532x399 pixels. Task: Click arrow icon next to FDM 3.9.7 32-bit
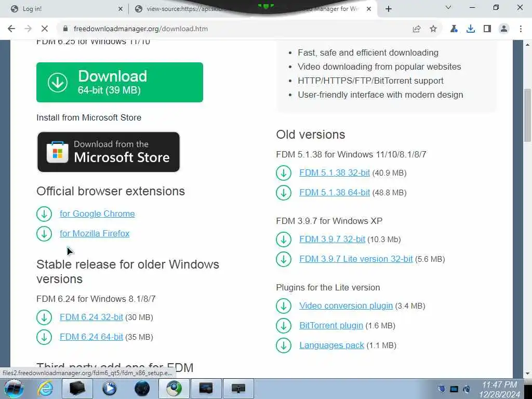click(284, 239)
